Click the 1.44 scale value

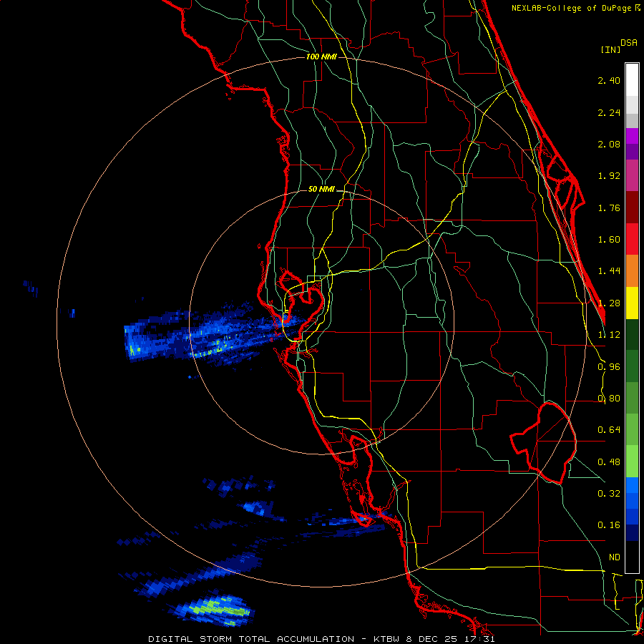609,271
